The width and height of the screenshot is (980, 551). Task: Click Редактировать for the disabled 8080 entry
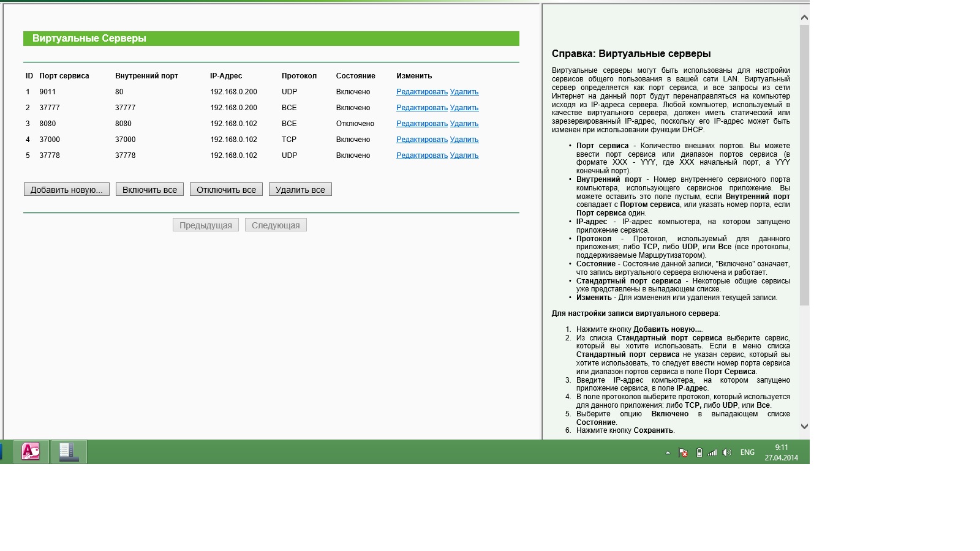tap(421, 124)
